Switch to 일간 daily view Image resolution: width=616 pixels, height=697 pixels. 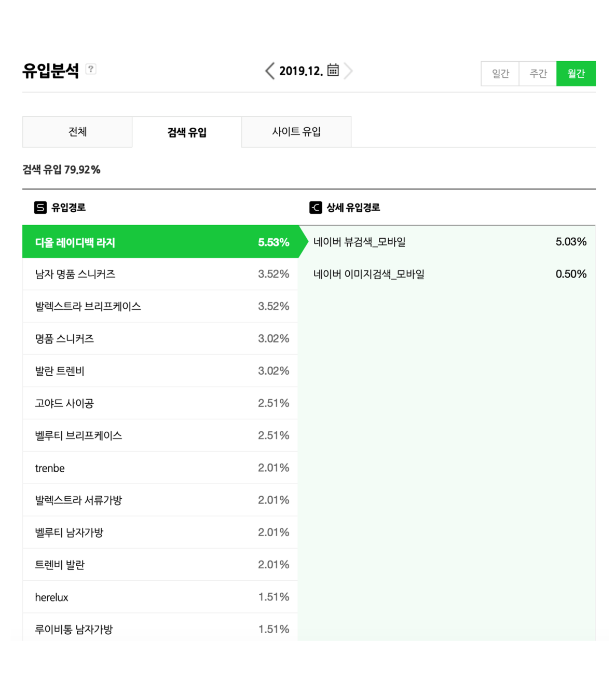pyautogui.click(x=500, y=74)
